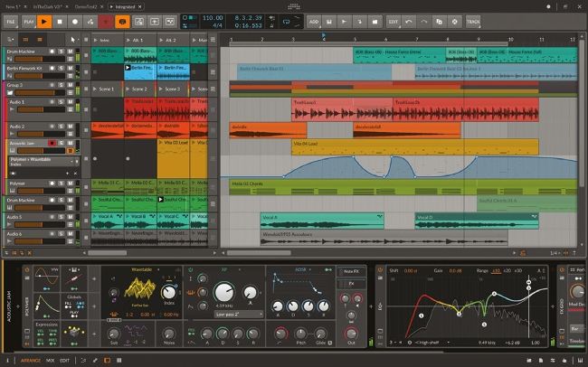Click the large filter cutoff knob

223,293
